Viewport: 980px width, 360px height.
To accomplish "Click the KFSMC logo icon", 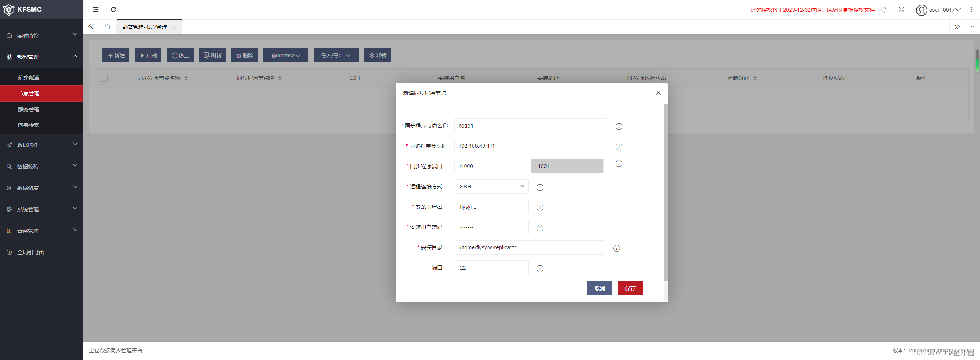I will pyautogui.click(x=8, y=10).
